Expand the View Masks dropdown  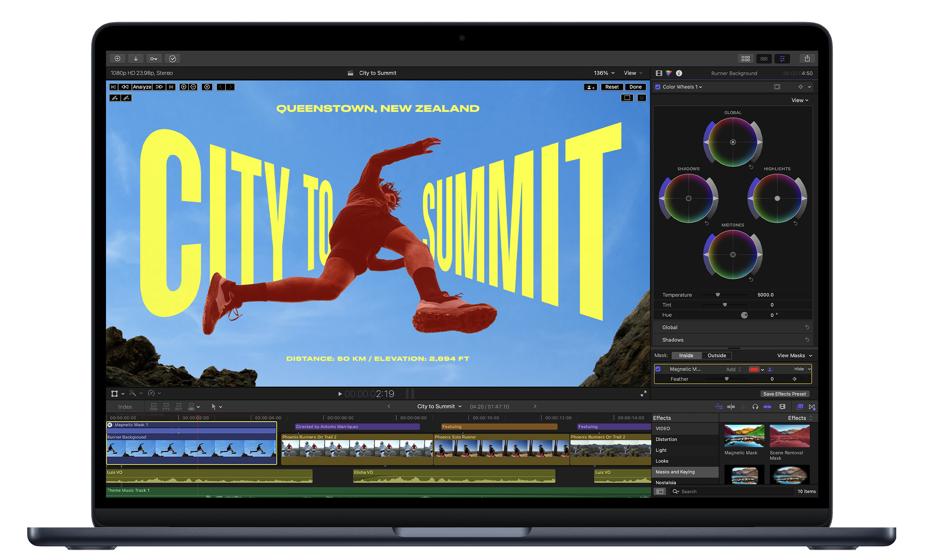pyautogui.click(x=795, y=356)
